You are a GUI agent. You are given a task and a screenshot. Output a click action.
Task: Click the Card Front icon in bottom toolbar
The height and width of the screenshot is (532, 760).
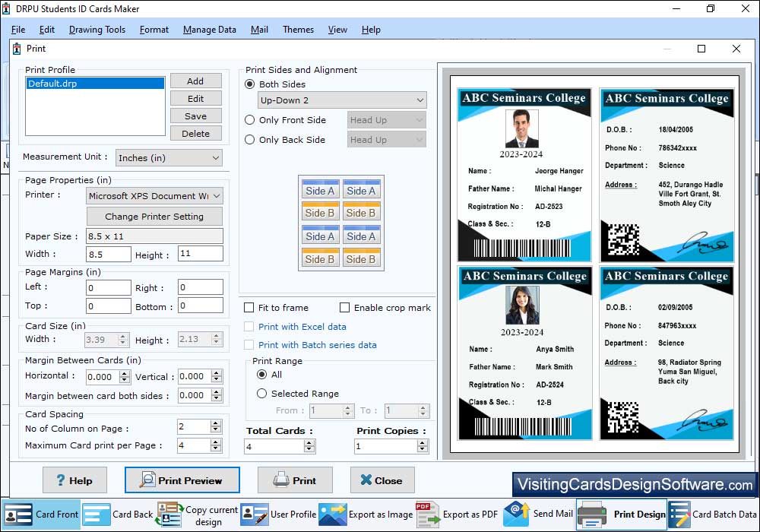point(18,515)
